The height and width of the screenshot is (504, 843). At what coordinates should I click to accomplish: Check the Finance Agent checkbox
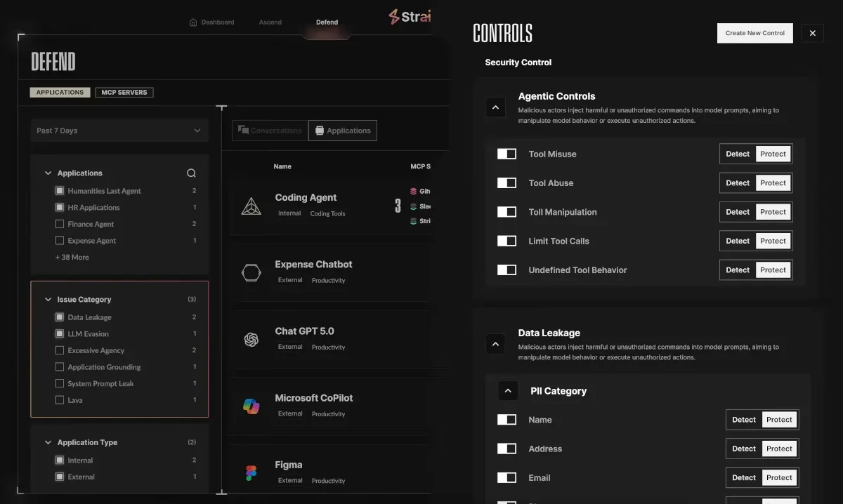[60, 224]
